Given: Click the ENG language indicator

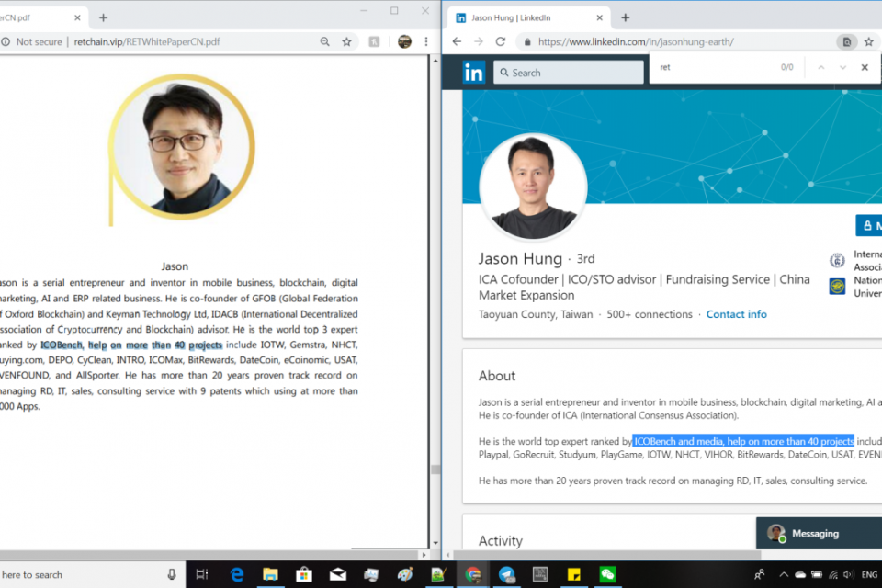Looking at the screenshot, I should (x=869, y=574).
